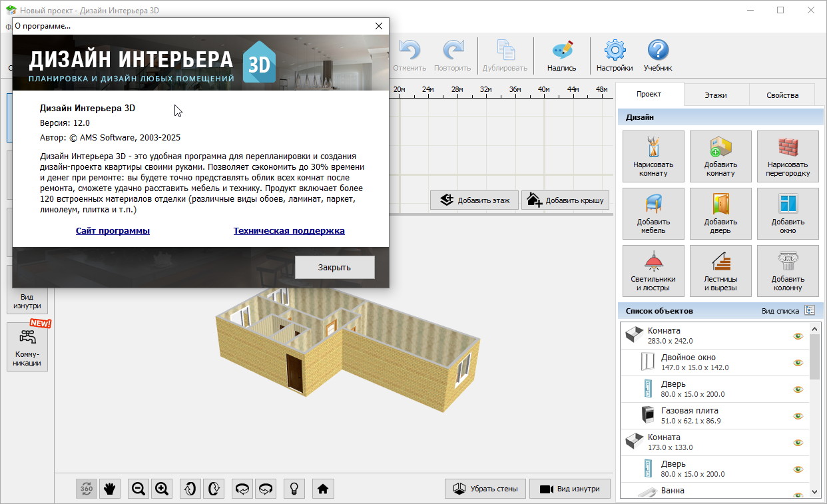Image resolution: width=827 pixels, height=504 pixels.
Task: Open the Add furniture tool
Action: [653, 213]
